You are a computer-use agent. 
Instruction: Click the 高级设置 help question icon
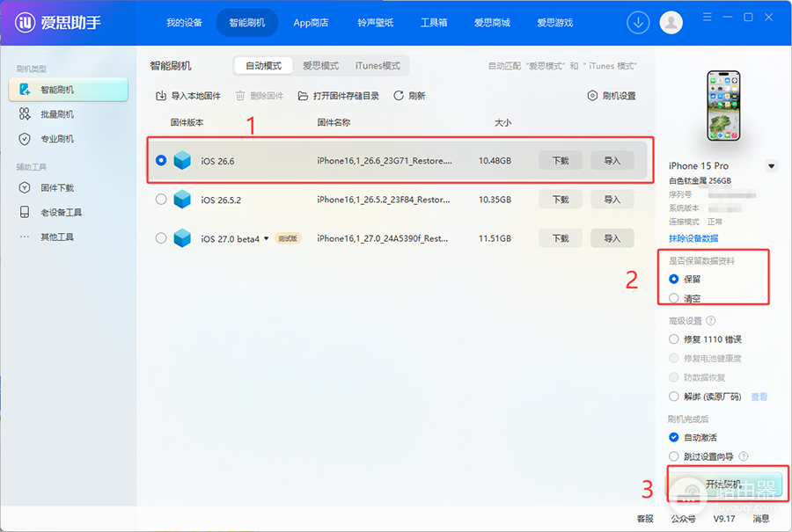point(711,320)
